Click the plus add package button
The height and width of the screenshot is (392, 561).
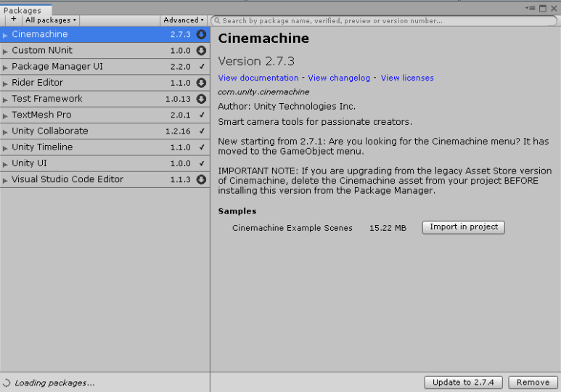14,20
